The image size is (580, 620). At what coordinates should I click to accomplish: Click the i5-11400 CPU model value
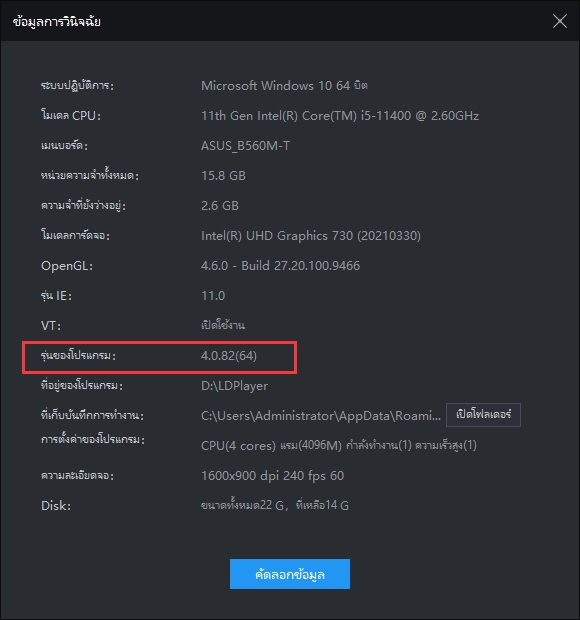coord(340,115)
